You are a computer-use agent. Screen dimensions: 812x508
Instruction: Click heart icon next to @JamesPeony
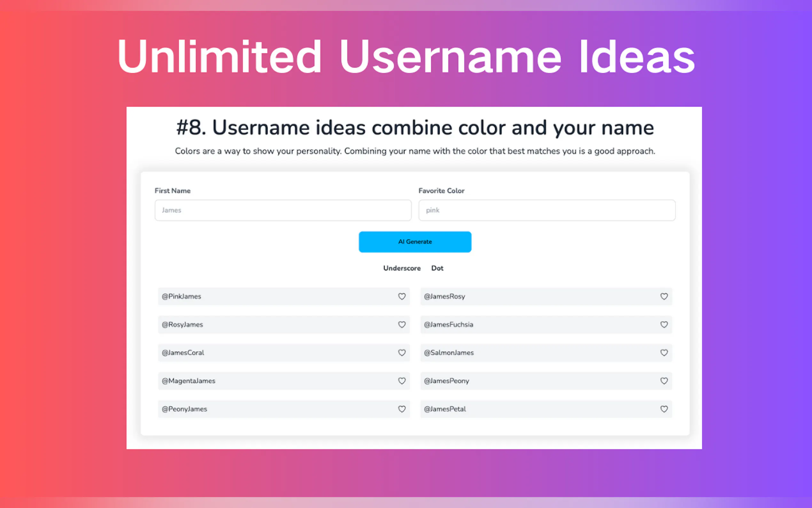pyautogui.click(x=664, y=381)
